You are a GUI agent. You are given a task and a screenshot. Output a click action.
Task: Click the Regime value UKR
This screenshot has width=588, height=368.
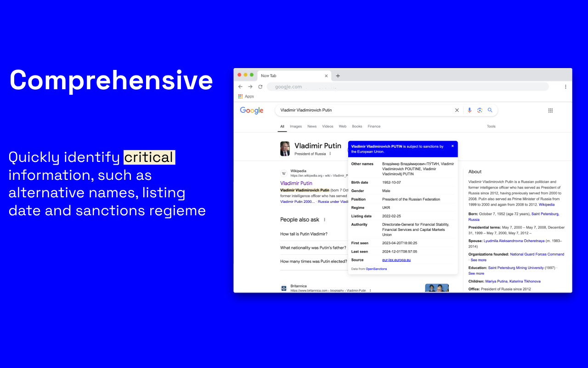(386, 208)
